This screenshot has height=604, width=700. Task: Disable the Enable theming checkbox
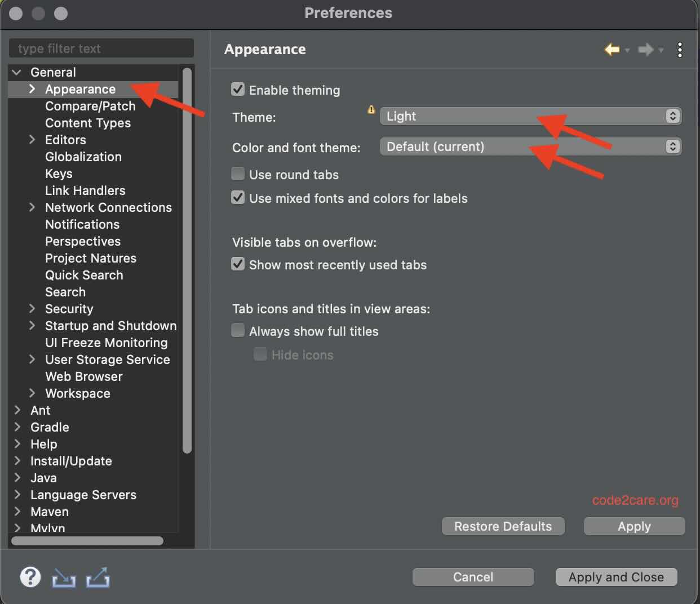[x=238, y=89]
